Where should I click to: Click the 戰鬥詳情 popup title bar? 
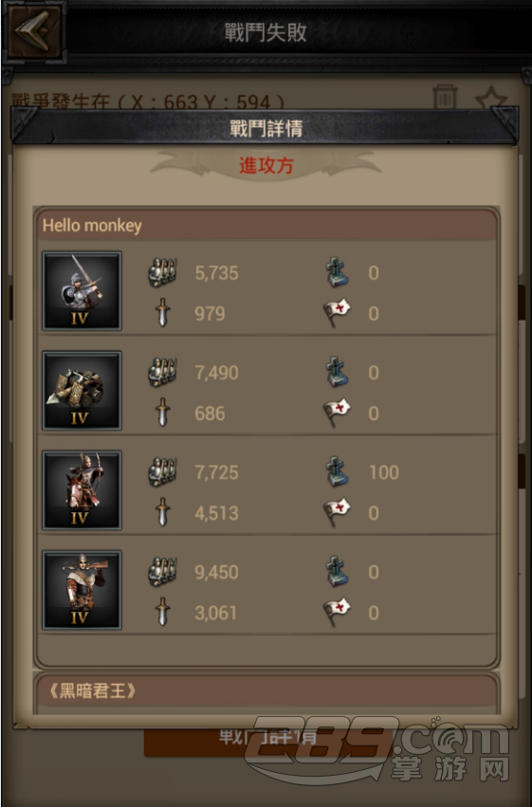point(265,128)
